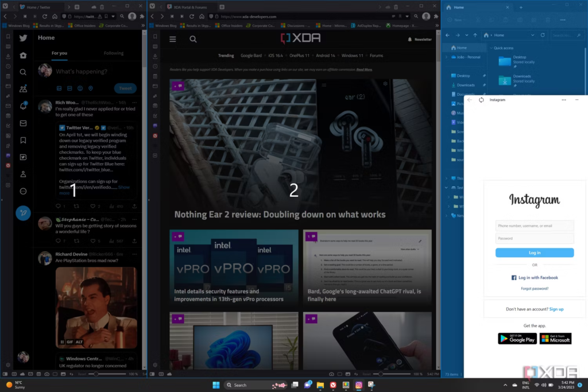Image resolution: width=588 pixels, height=392 pixels.
Task: Refresh the Instagram app window
Action: [x=481, y=100]
